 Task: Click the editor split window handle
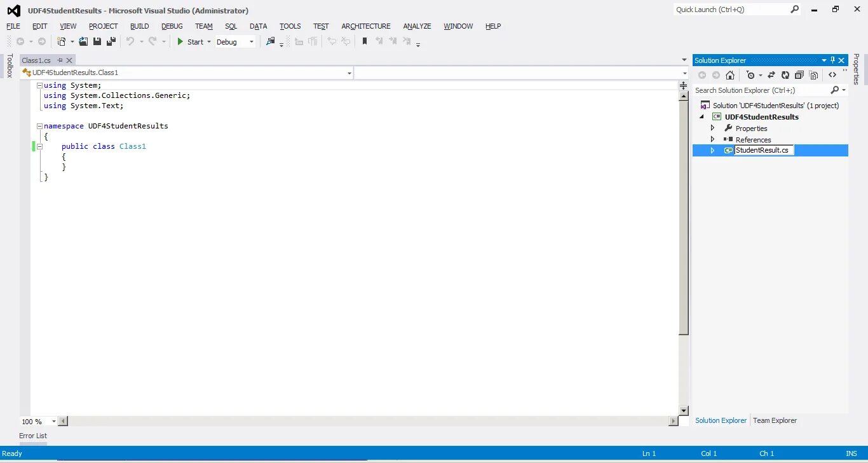[684, 85]
